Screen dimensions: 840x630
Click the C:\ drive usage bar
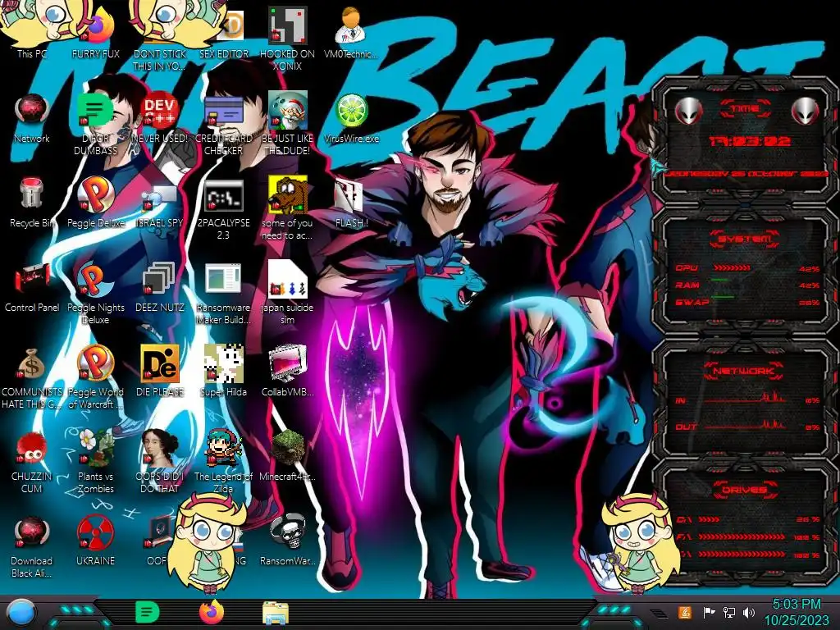click(709, 519)
